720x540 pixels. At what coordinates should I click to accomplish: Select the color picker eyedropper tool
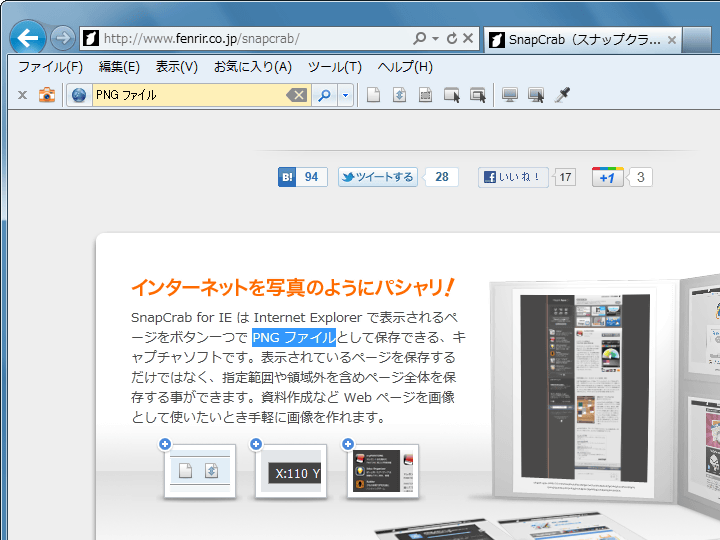coord(562,95)
